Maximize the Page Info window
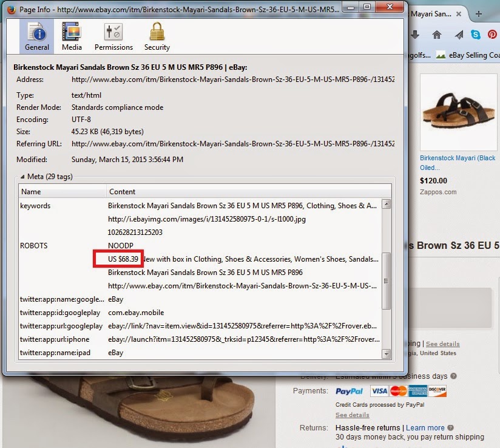Viewport: 500px width, 448px height. [x=367, y=7]
